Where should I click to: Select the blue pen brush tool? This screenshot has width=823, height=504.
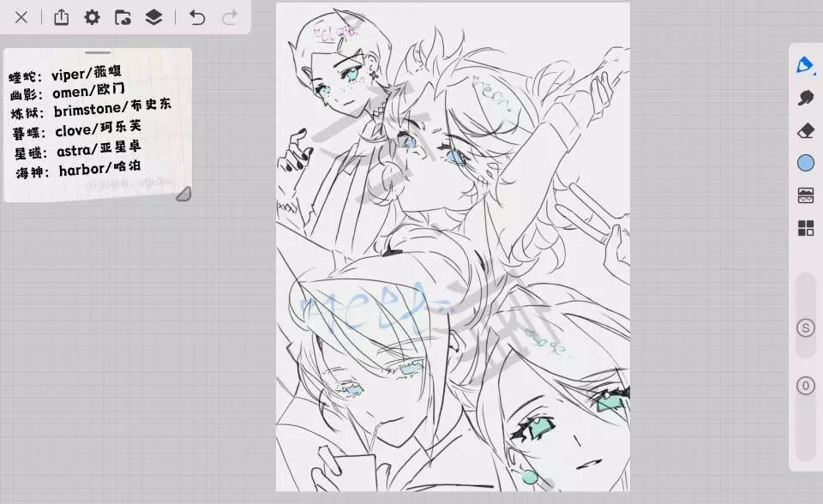pos(805,65)
